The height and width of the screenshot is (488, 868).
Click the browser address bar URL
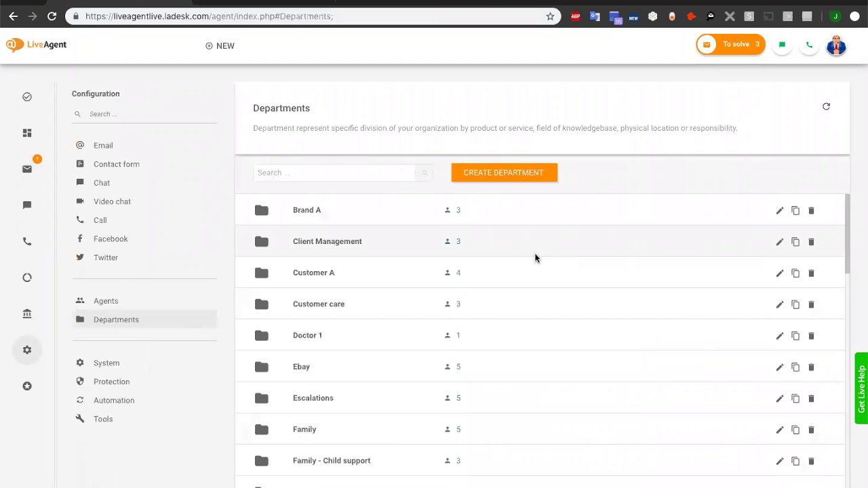pos(209,16)
